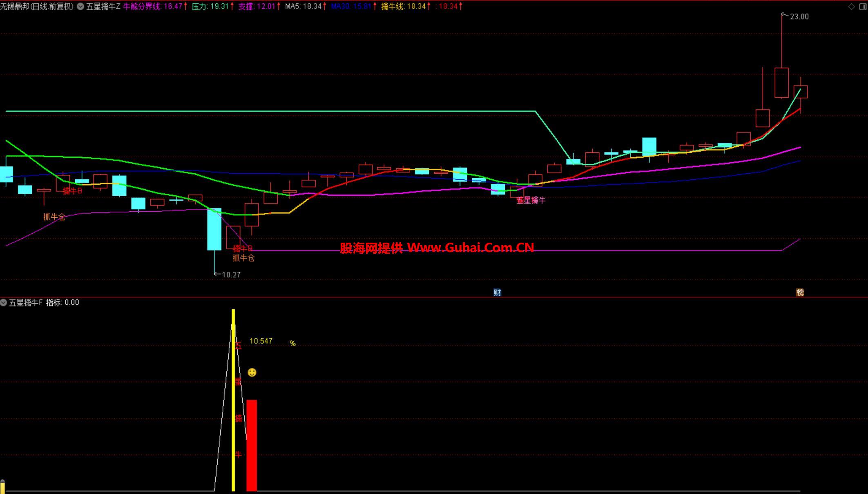Click the yellow % sign
This screenshot has width=868, height=494.
(292, 343)
